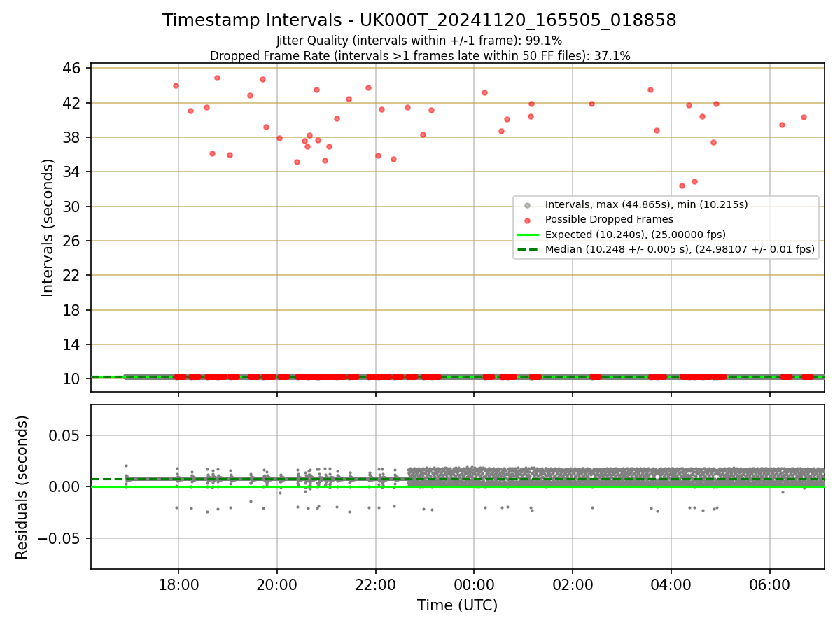The width and height of the screenshot is (840, 630).
Task: Select the 'Jitter Quality ... 99.1%' subtitle line
Action: point(419,41)
